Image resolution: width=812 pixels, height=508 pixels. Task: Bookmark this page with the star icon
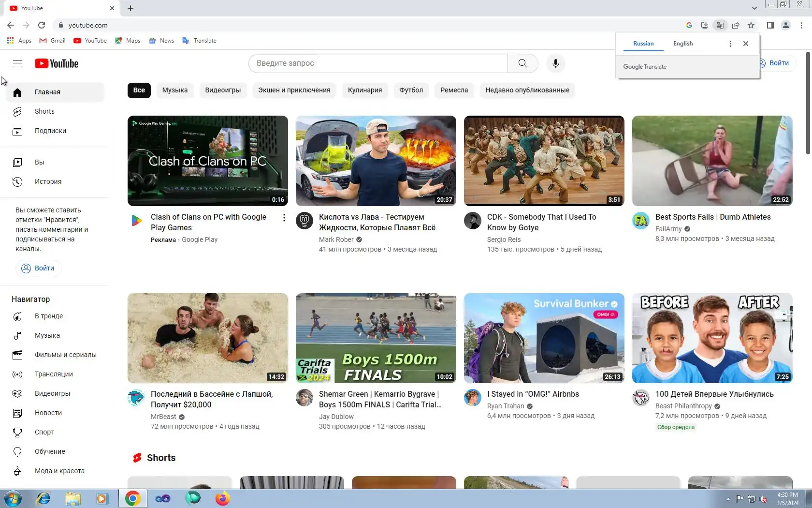(751, 25)
